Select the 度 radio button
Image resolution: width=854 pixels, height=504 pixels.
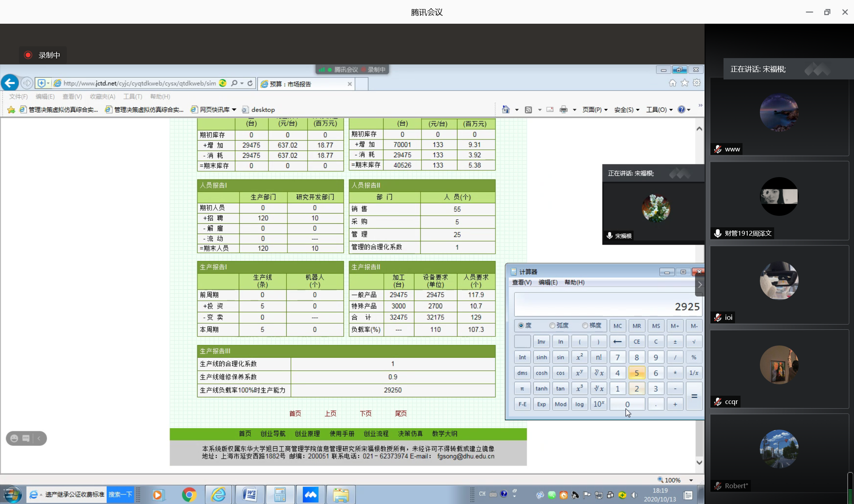(521, 326)
